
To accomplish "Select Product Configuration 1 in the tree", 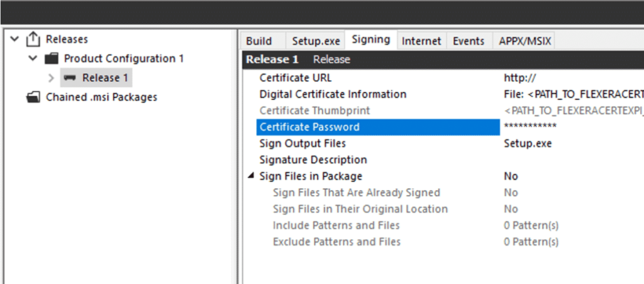I will pos(124,59).
